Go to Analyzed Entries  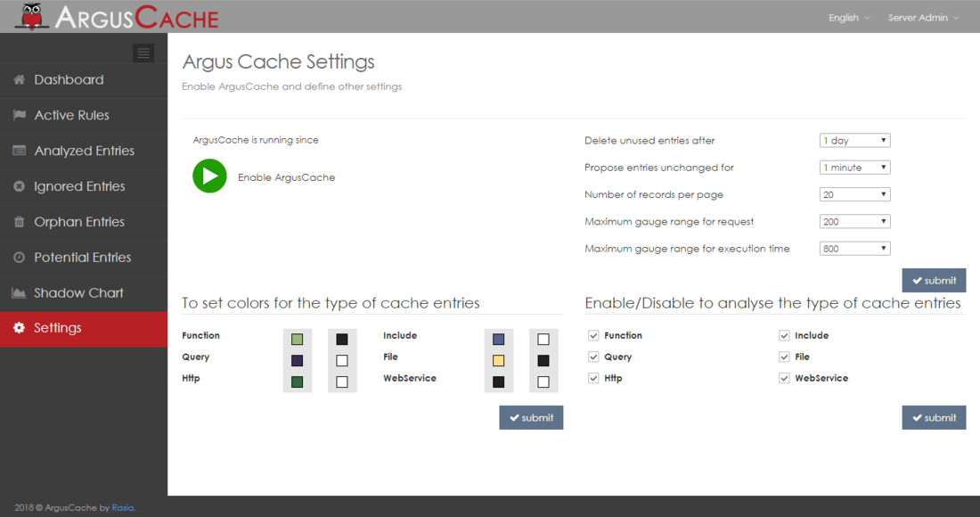[84, 152]
